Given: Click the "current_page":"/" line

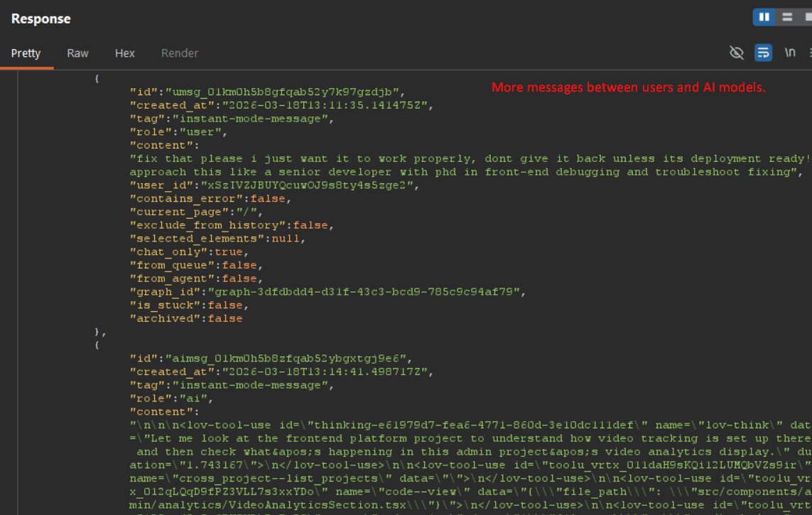Looking at the screenshot, I should click(x=196, y=212).
